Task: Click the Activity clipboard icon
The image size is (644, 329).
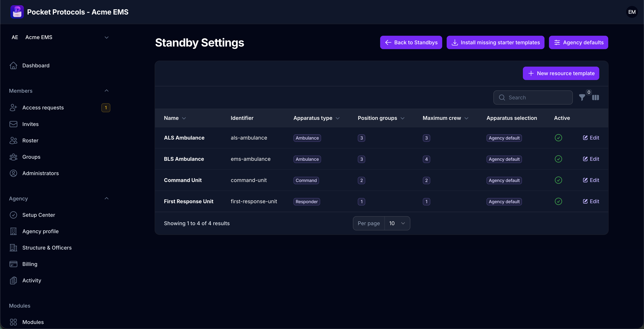Action: [x=13, y=280]
